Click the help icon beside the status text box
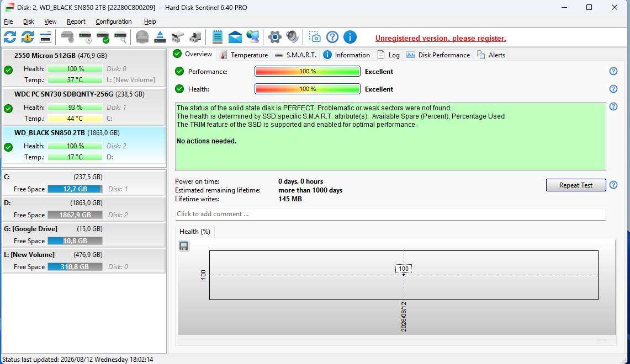The image size is (630, 364). (613, 106)
